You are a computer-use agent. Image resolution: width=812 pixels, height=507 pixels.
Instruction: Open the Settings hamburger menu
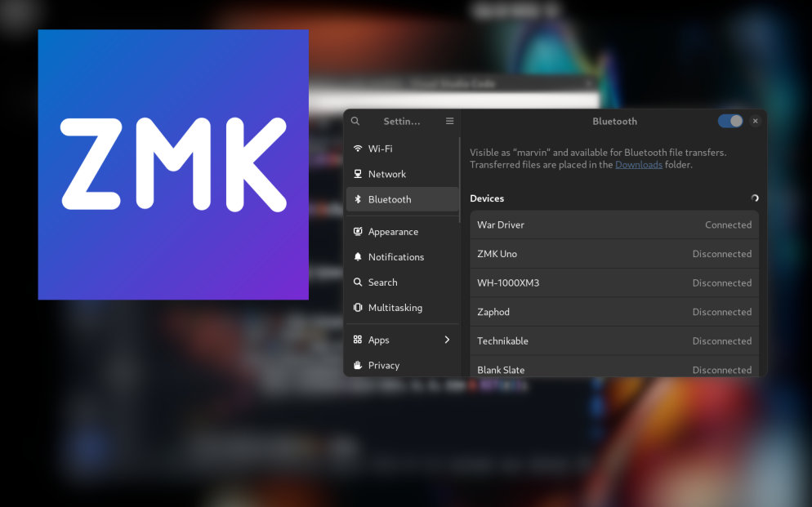coord(449,121)
